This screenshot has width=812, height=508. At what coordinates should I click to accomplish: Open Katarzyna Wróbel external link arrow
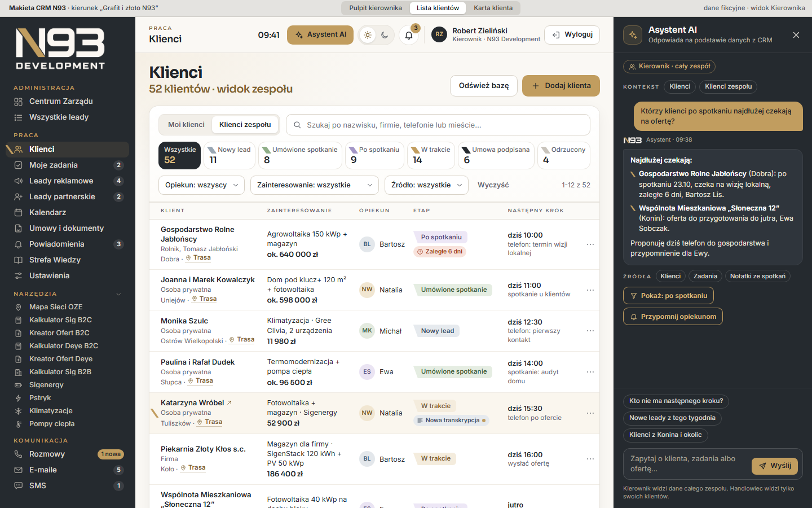230,402
